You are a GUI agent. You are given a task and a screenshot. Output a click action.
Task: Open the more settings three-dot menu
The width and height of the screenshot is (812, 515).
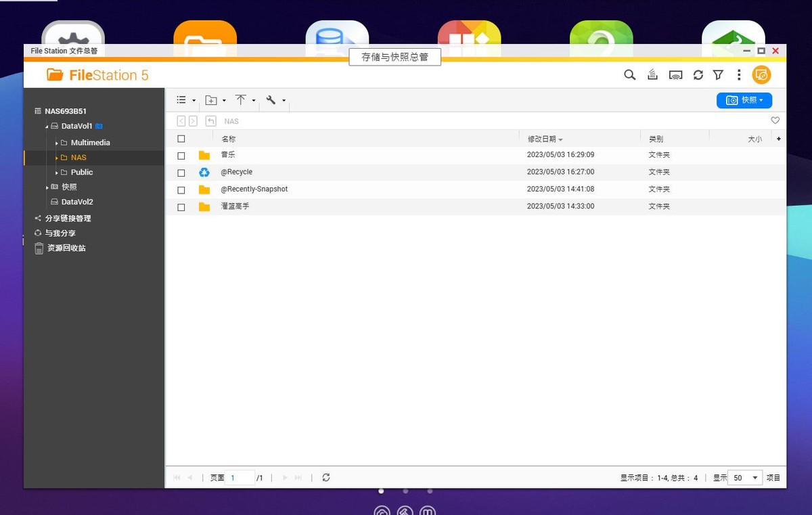tap(739, 75)
